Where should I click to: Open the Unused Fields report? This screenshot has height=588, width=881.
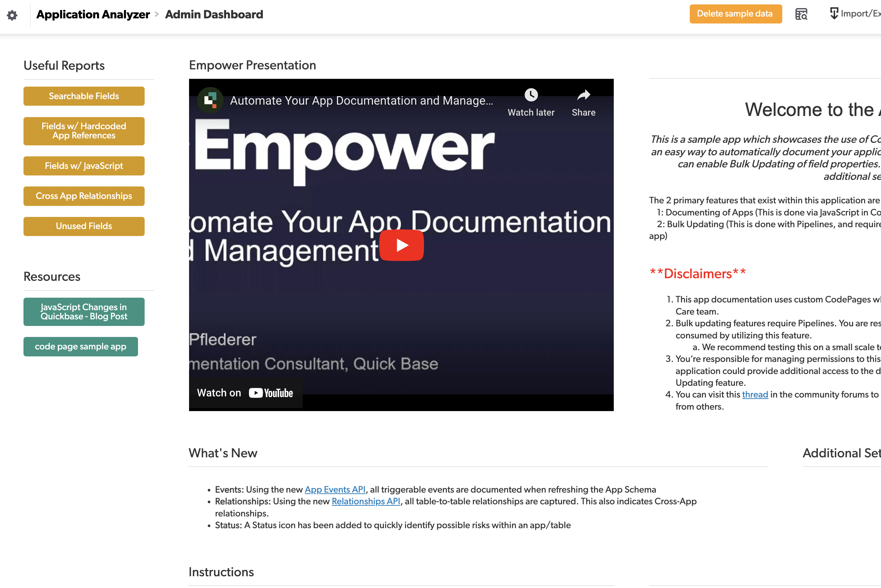[84, 226]
